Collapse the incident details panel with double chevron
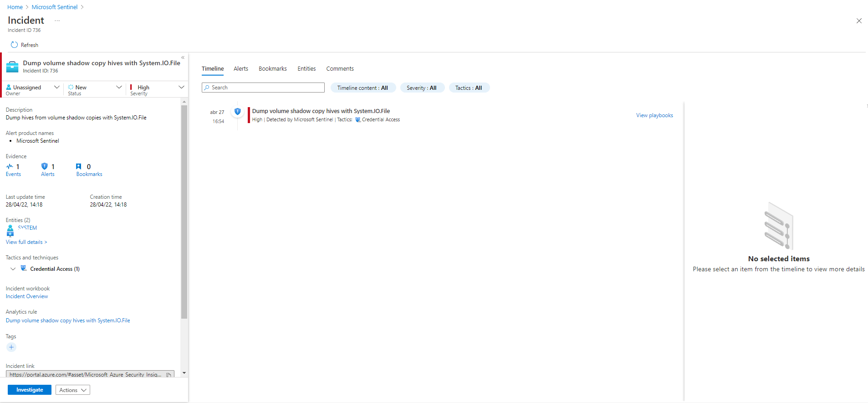The width and height of the screenshot is (868, 403). tap(183, 57)
